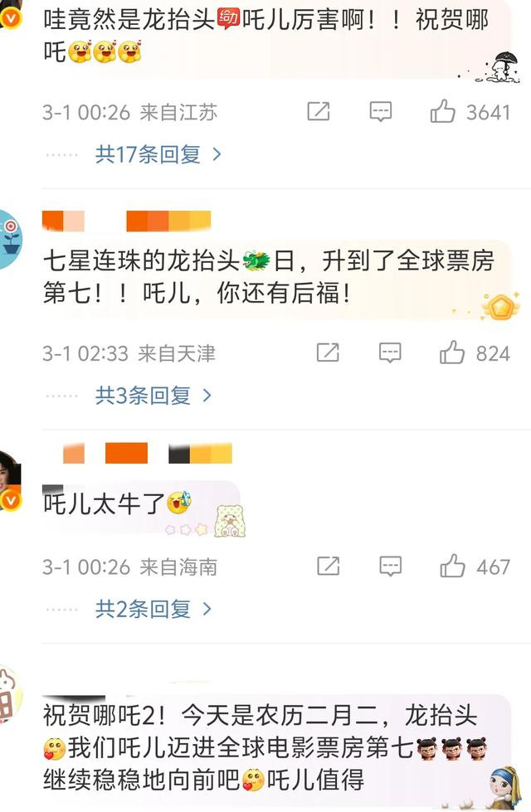
Task: Expand 共2条回复 replies
Action: coord(153,609)
